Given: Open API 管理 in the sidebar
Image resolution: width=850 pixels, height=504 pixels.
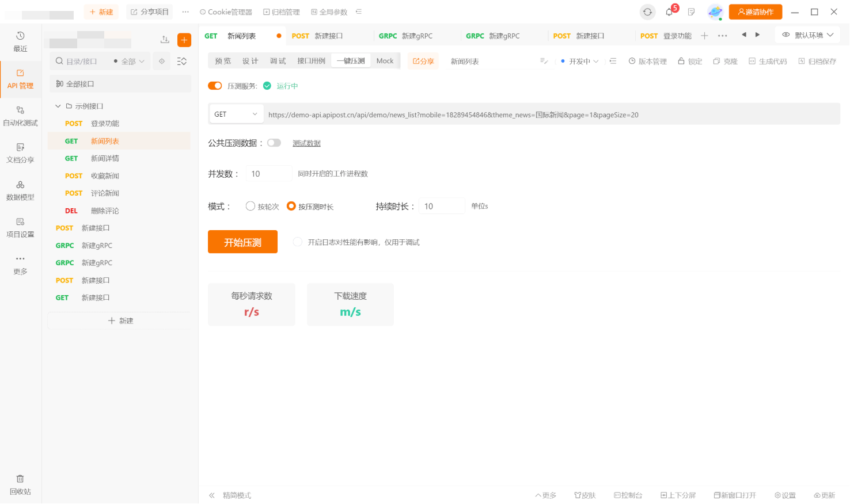Looking at the screenshot, I should [20, 79].
